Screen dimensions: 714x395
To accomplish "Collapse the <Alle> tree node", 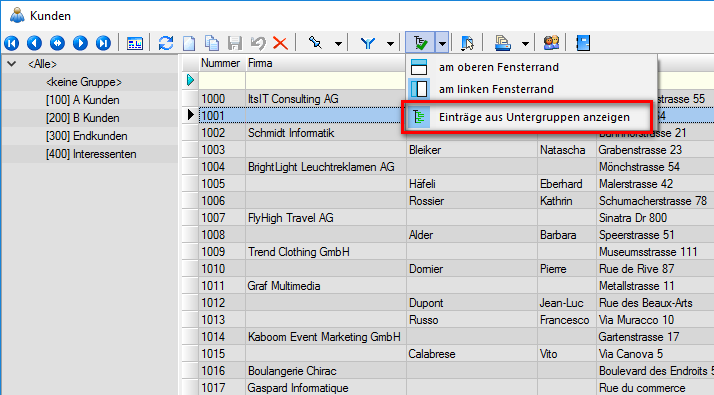I will point(12,64).
